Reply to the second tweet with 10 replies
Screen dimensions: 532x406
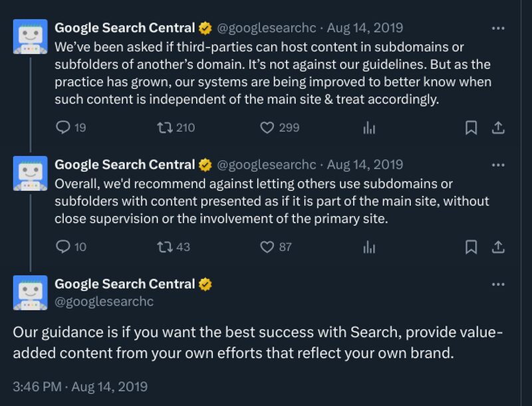tap(63, 247)
